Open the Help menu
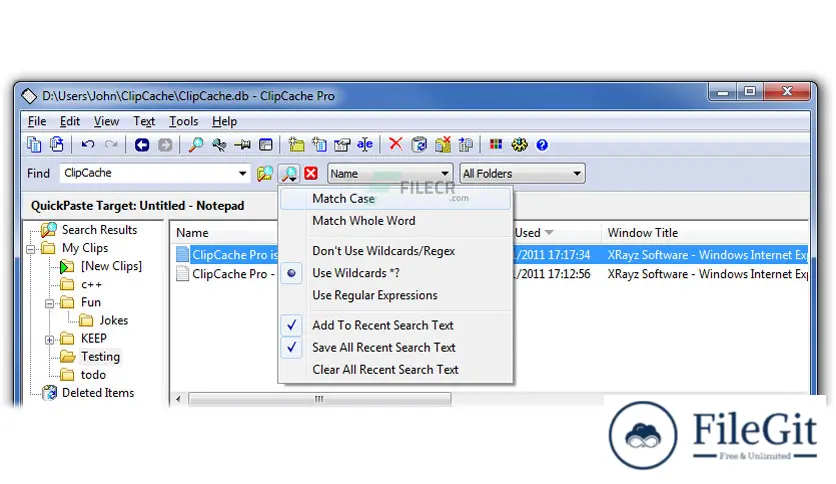 (224, 122)
